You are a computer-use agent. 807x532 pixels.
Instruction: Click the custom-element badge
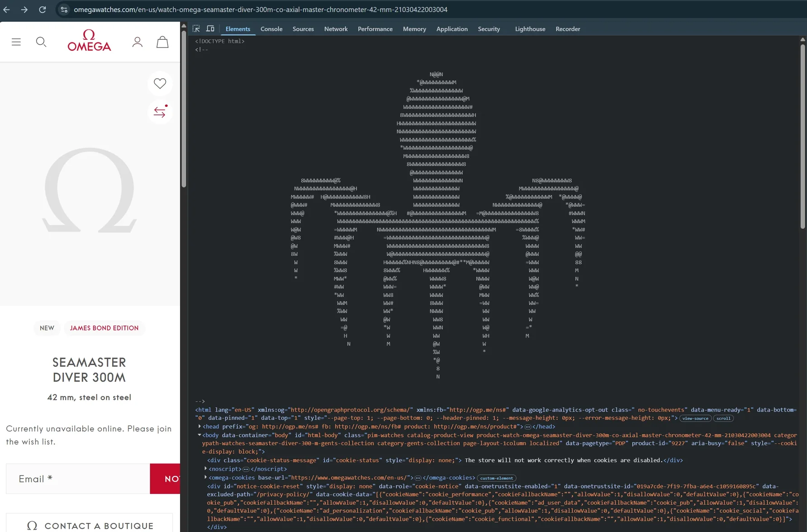point(496,478)
